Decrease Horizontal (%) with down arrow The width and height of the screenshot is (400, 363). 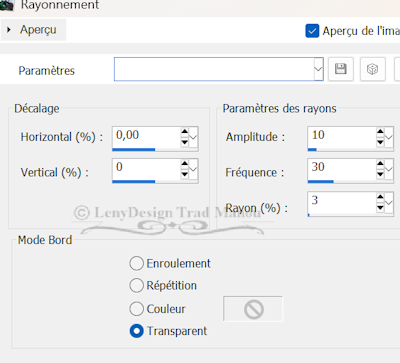(x=185, y=142)
